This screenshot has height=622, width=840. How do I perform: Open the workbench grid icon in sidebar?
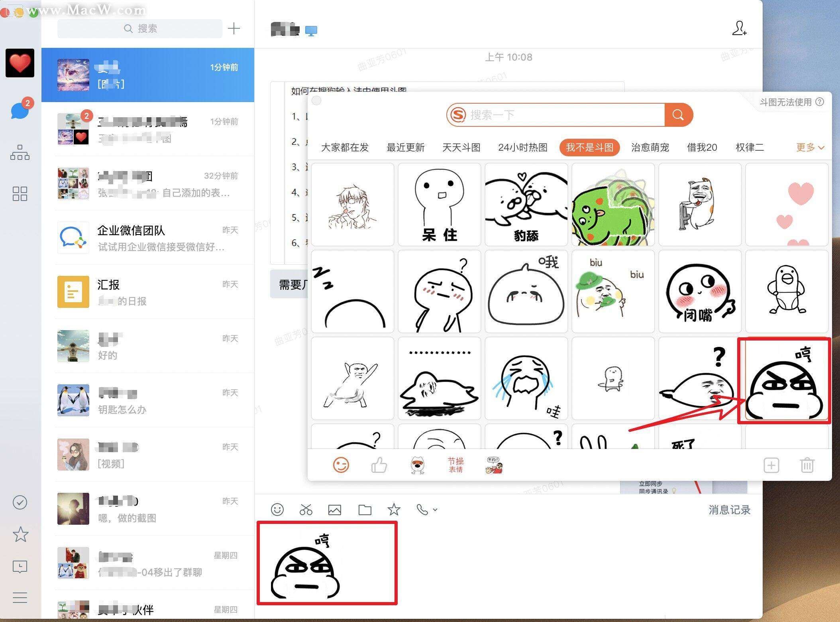(x=20, y=194)
